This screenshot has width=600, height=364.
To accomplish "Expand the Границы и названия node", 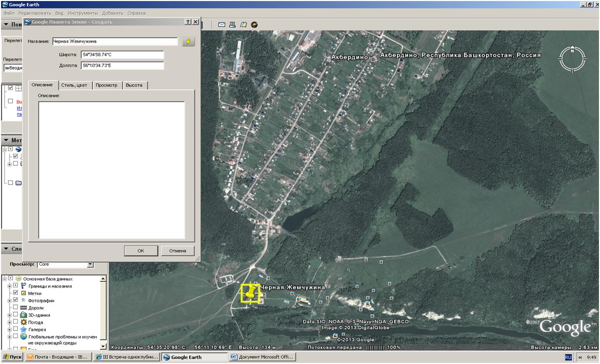I will pyautogui.click(x=9, y=286).
